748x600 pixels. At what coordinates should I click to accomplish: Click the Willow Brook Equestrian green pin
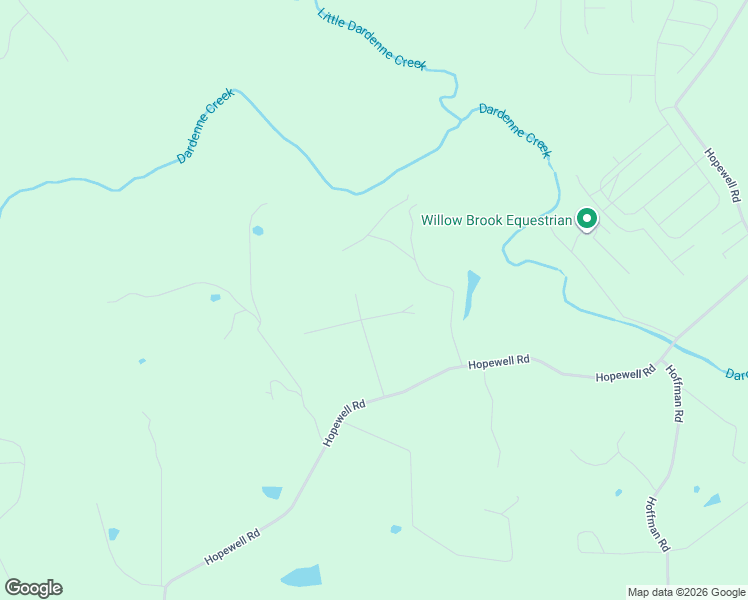tap(587, 220)
